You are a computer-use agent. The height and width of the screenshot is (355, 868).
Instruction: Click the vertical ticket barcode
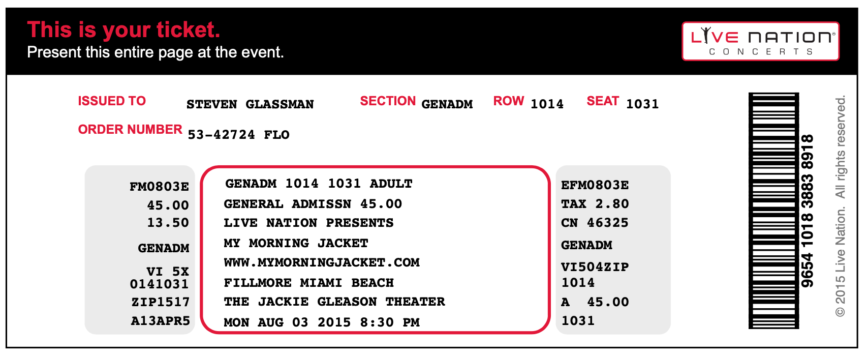[x=773, y=211]
